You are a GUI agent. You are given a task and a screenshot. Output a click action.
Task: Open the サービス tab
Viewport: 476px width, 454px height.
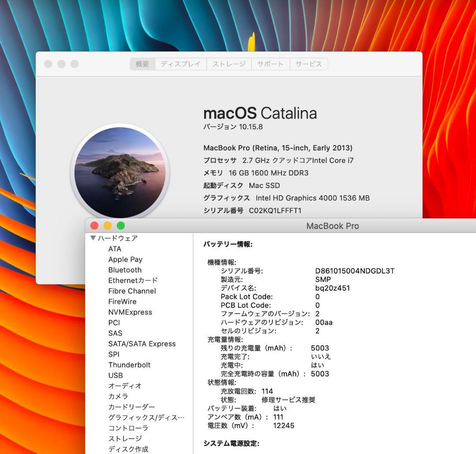pos(309,64)
